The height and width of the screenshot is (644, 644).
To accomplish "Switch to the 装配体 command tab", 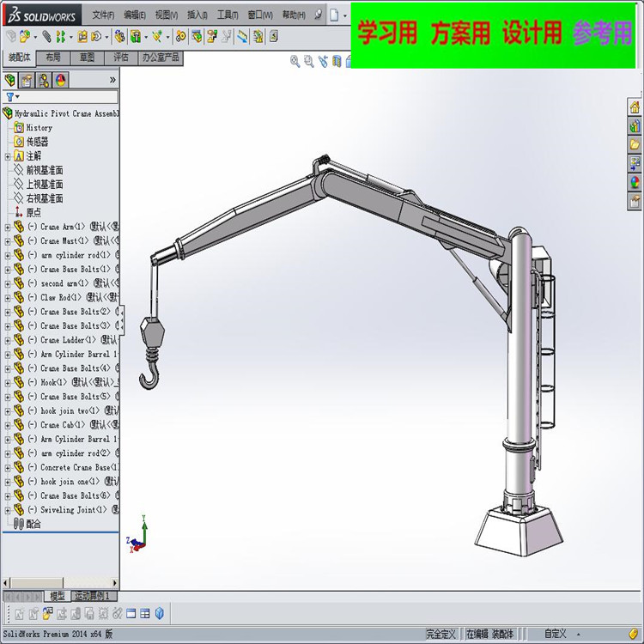I will click(19, 58).
